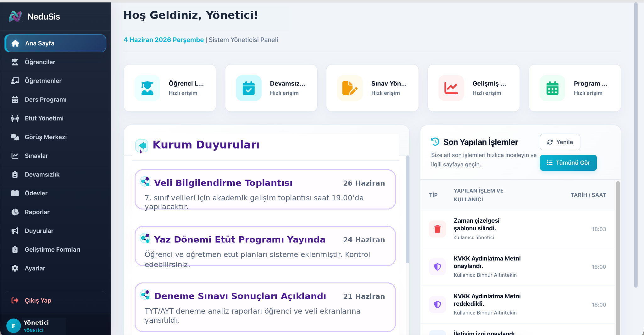This screenshot has width=644, height=335.
Task: Click the TİP column header
Action: (433, 195)
